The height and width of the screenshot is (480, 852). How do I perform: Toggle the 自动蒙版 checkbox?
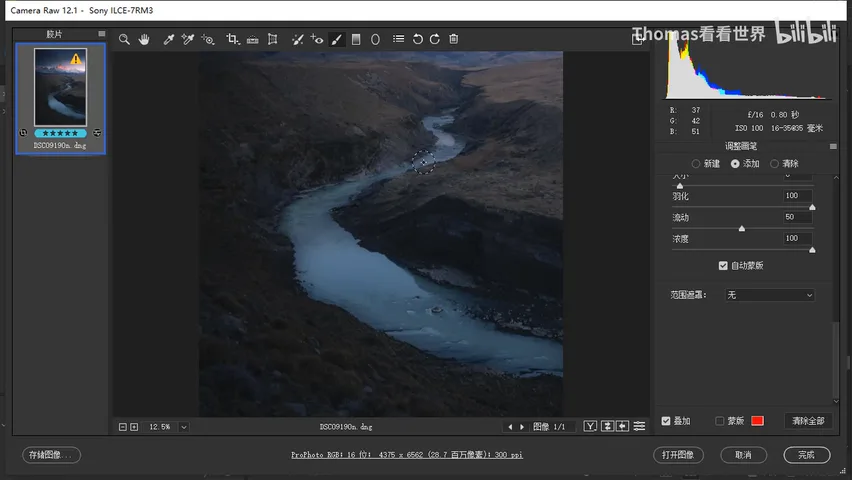723,265
